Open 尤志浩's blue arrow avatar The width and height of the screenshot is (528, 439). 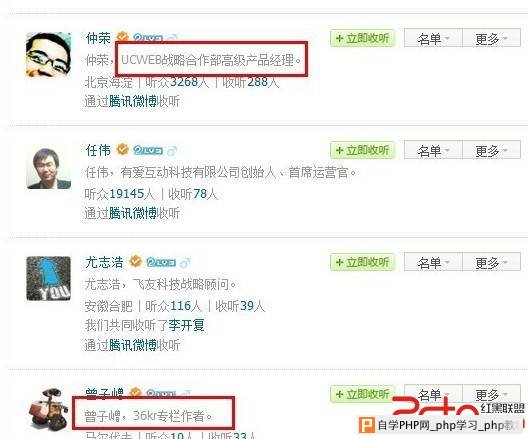tap(48, 278)
